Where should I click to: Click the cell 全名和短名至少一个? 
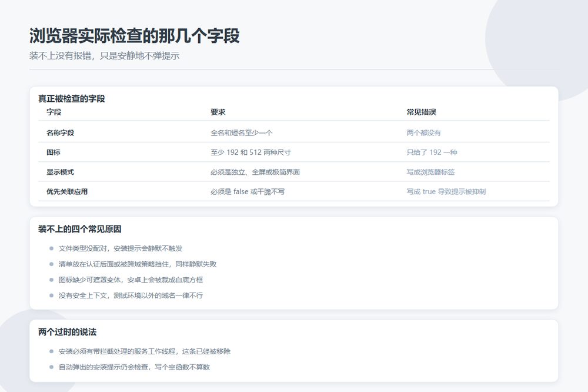point(242,132)
